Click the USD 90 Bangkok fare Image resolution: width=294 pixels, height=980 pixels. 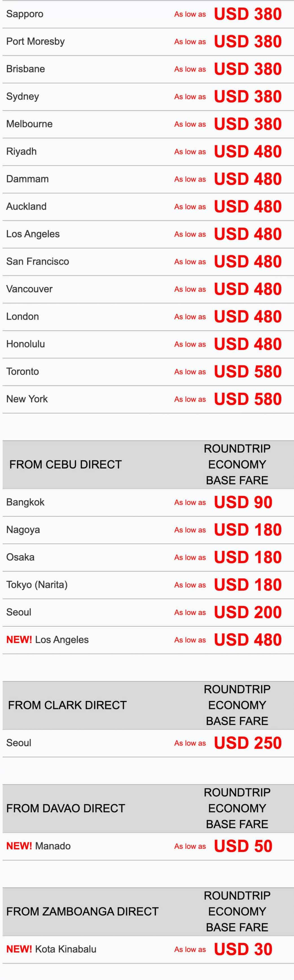tap(243, 502)
